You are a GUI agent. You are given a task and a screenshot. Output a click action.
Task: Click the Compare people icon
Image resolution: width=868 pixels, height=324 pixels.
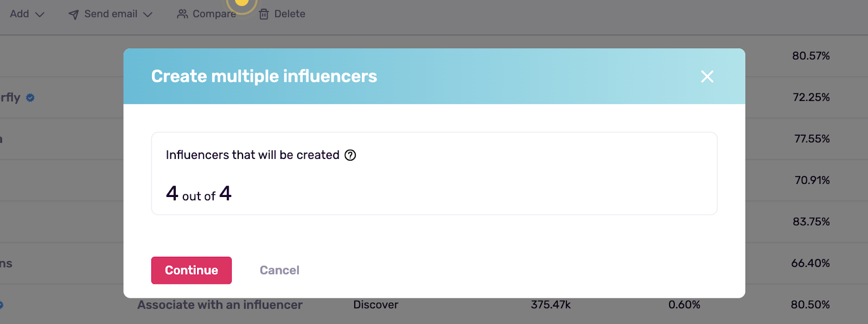click(x=182, y=14)
